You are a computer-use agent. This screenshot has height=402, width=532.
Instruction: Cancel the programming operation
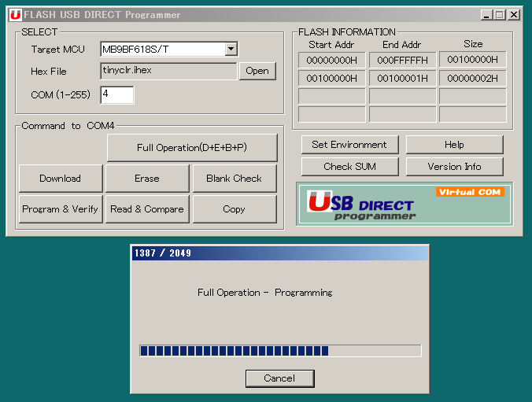tap(279, 378)
